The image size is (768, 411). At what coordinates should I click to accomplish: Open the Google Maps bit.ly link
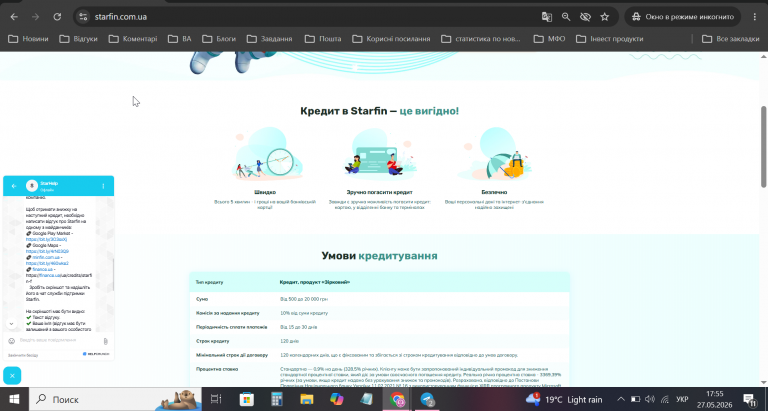[x=47, y=251]
